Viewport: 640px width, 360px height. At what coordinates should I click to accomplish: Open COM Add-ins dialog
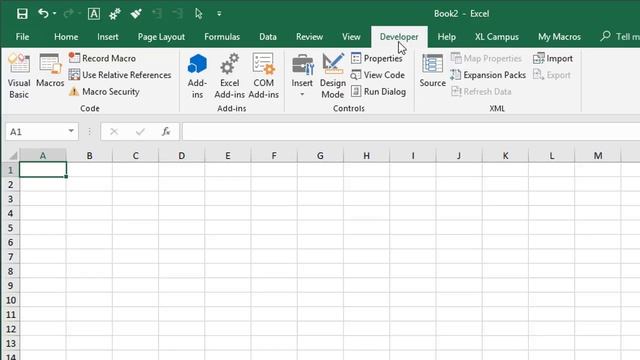coord(264,76)
